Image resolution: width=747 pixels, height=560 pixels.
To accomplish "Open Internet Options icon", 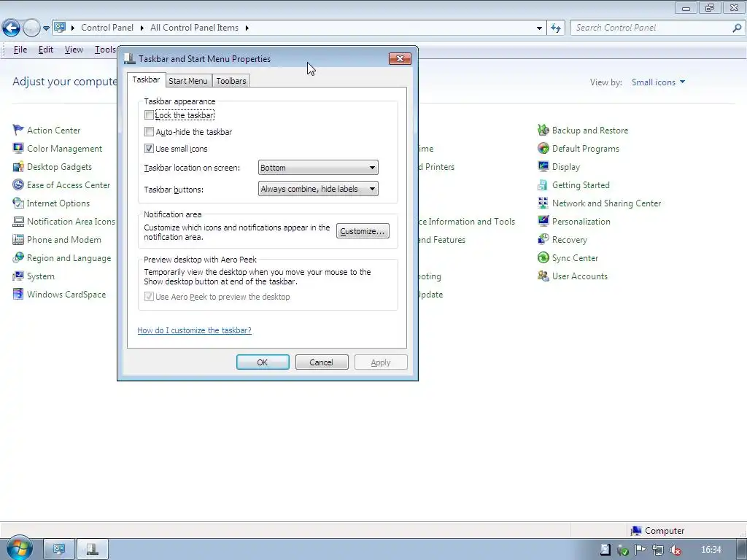I will (18, 203).
